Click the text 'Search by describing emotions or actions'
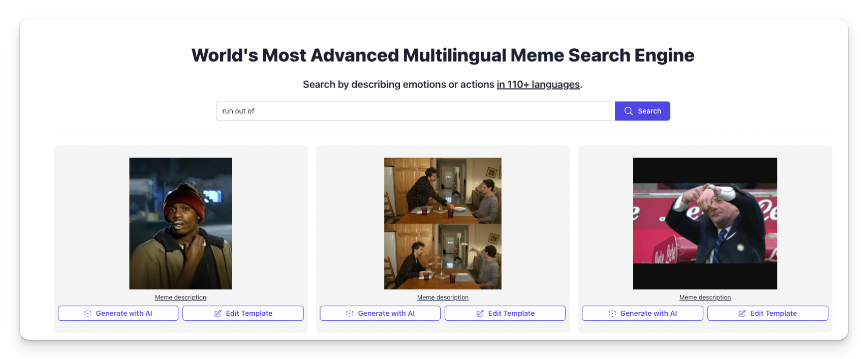The width and height of the screenshot is (868, 359). point(398,84)
